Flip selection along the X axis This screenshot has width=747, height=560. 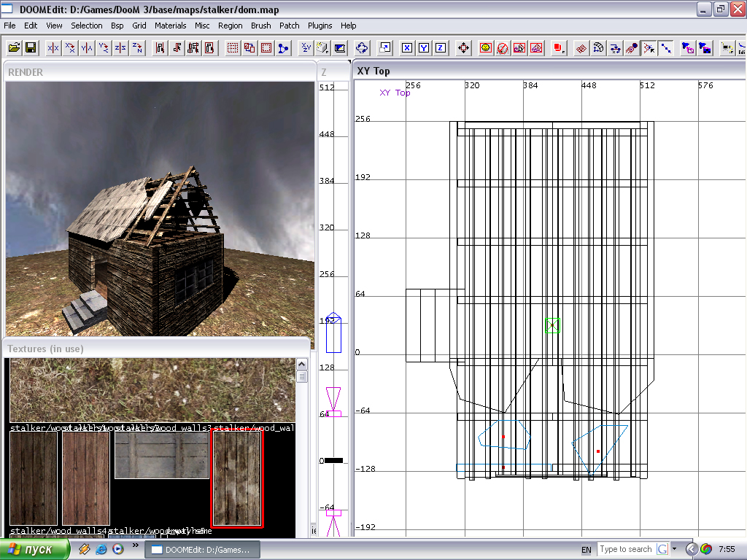[53, 48]
